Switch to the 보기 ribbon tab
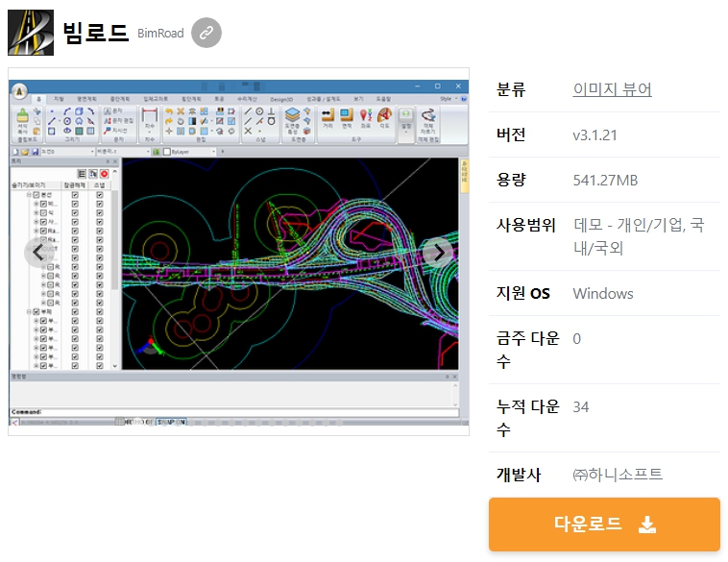Image resolution: width=728 pixels, height=562 pixels. coord(358,99)
